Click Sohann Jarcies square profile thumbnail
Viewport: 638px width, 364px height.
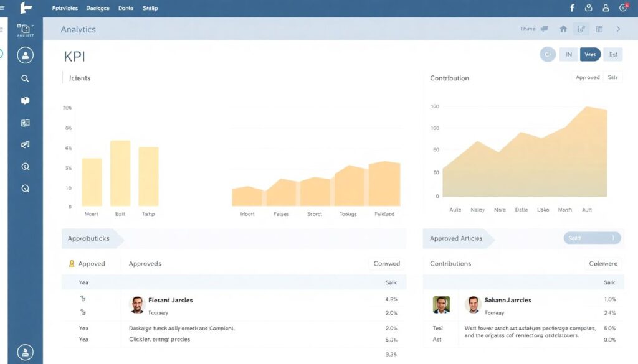tap(441, 305)
